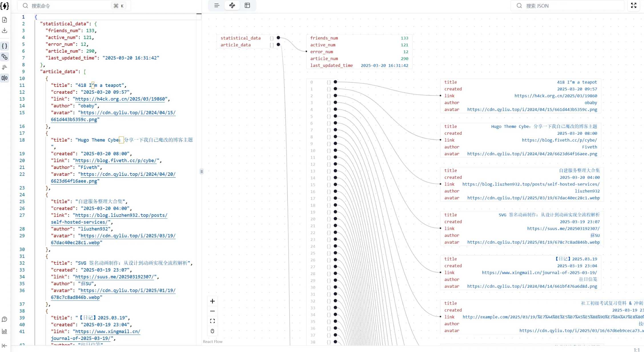Collapse the article_data node via its dot handle
This screenshot has height=352, width=644.
click(x=278, y=45)
